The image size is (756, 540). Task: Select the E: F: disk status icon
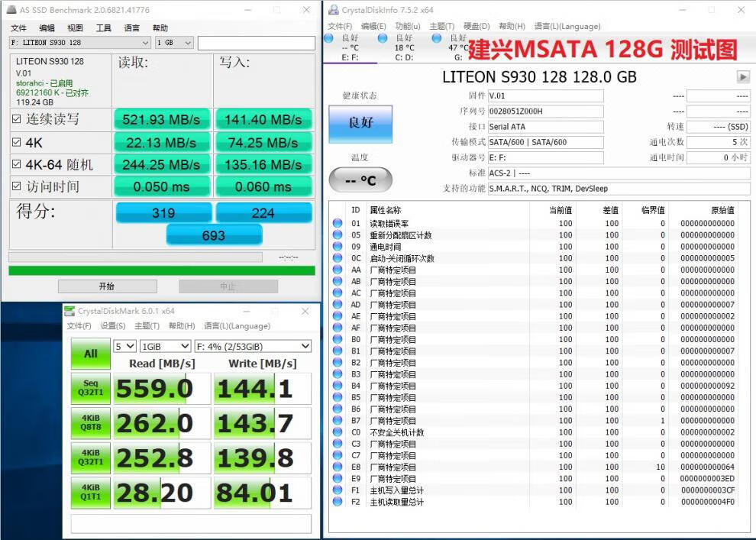coord(328,38)
